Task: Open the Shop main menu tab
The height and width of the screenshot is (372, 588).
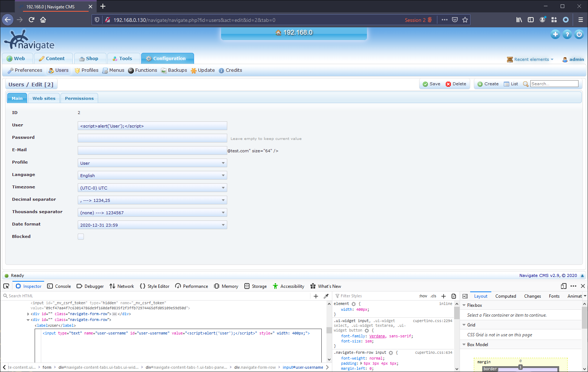Action: pyautogui.click(x=90, y=58)
